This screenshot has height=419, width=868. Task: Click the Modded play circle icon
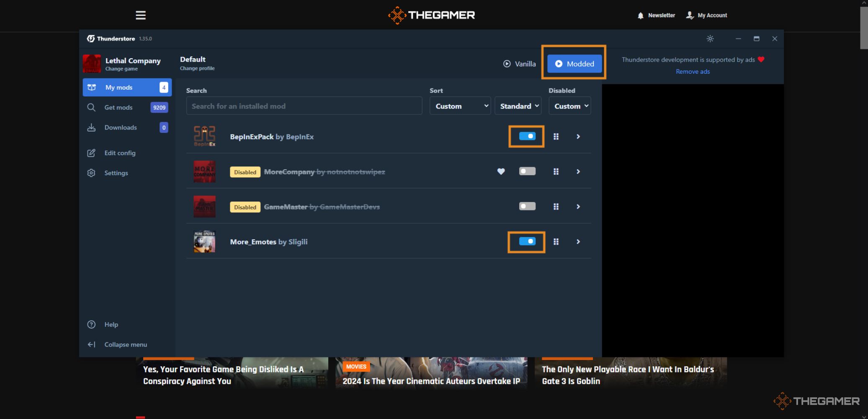click(x=559, y=64)
